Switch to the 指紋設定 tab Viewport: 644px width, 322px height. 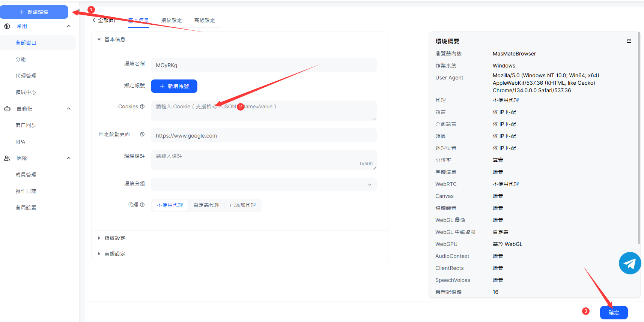tap(172, 20)
